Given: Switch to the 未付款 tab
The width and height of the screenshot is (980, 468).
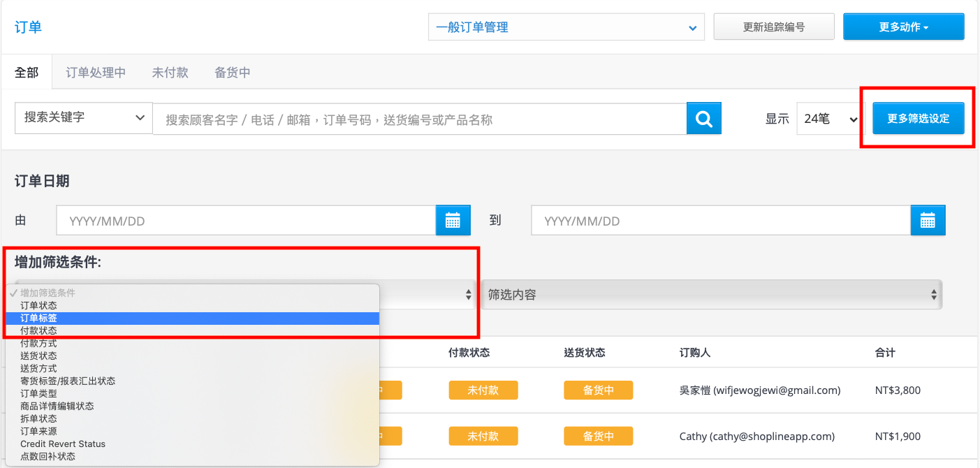Looking at the screenshot, I should pos(170,73).
